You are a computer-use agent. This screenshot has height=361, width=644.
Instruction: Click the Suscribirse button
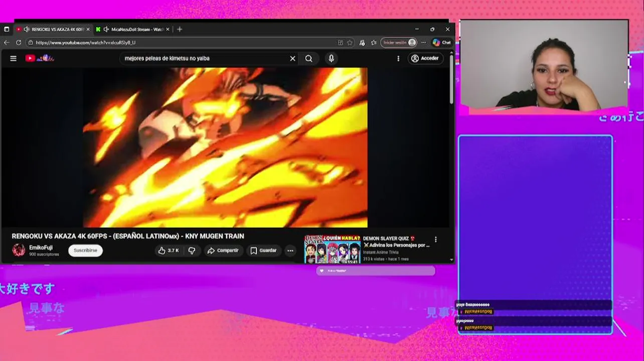[85, 250]
